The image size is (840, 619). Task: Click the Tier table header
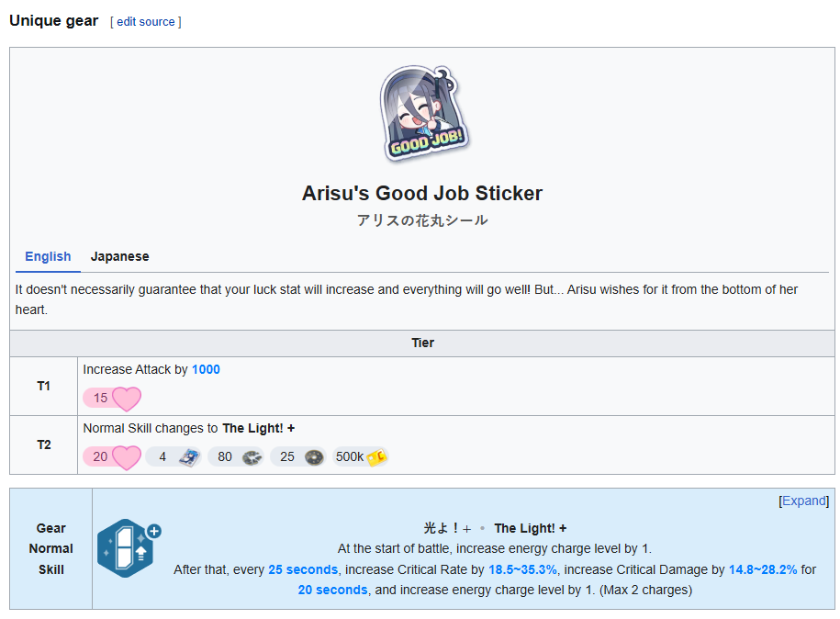422,343
